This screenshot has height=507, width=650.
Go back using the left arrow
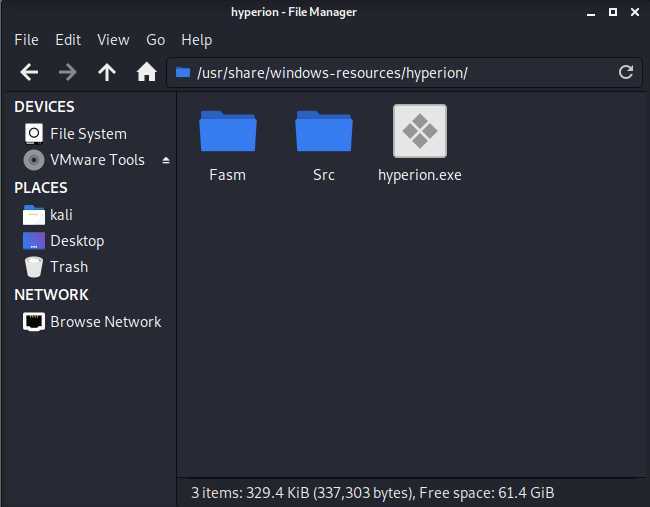pyautogui.click(x=29, y=73)
